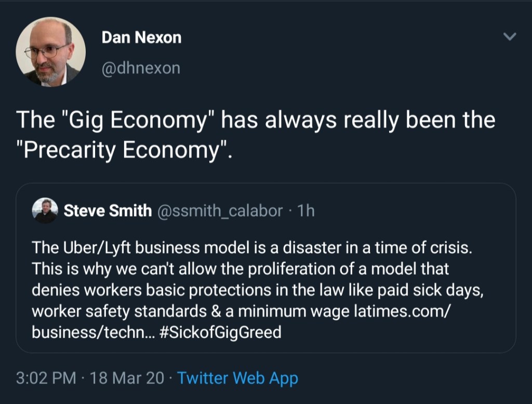Screen dimensions: 532x404
Task: Open the Twitter Web App source link
Action: coord(237,378)
